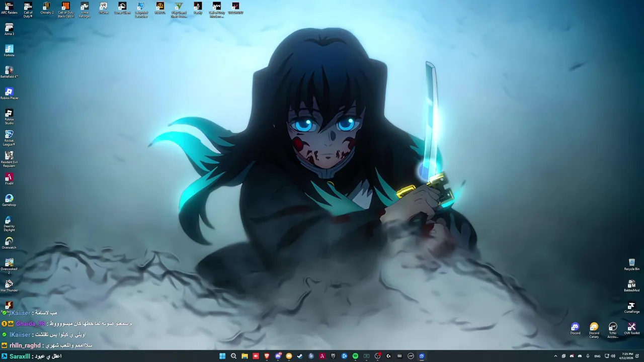644x362 pixels.
Task: Click the Saraxlll chat username
Action: 20,356
